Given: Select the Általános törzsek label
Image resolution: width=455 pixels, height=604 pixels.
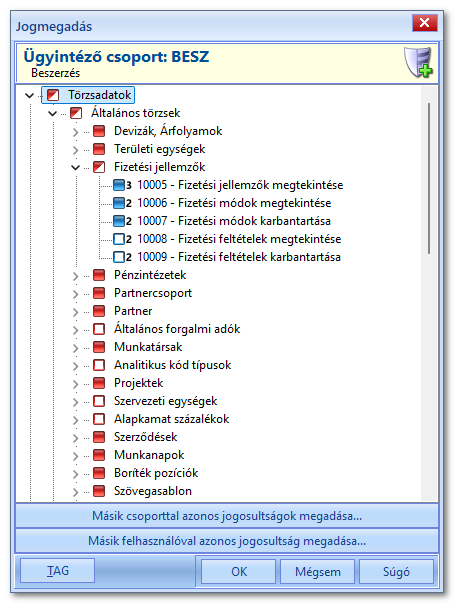Looking at the screenshot, I should tap(136, 113).
